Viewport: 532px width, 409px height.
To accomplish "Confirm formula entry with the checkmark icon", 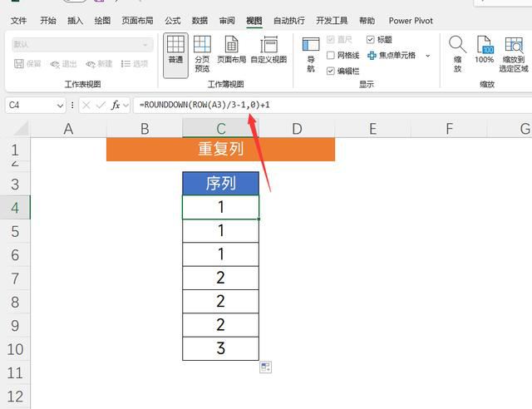I will coord(101,106).
